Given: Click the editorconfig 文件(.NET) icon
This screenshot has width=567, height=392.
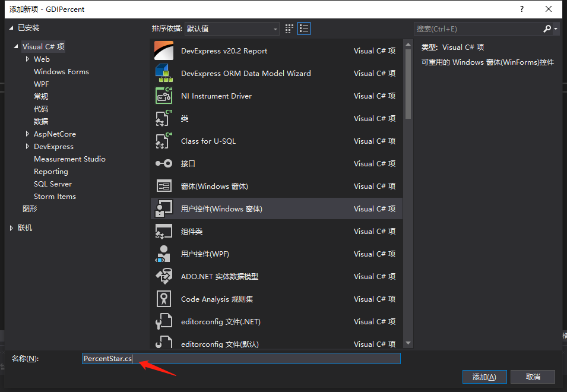Looking at the screenshot, I should 164,321.
